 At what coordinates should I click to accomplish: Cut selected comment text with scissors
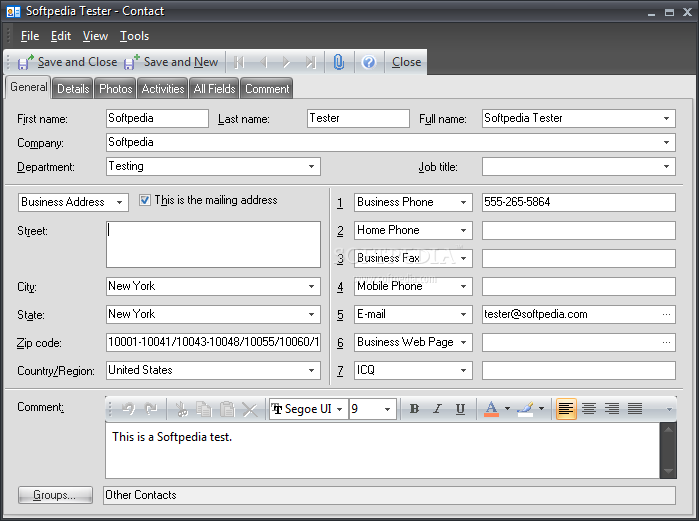pyautogui.click(x=181, y=409)
